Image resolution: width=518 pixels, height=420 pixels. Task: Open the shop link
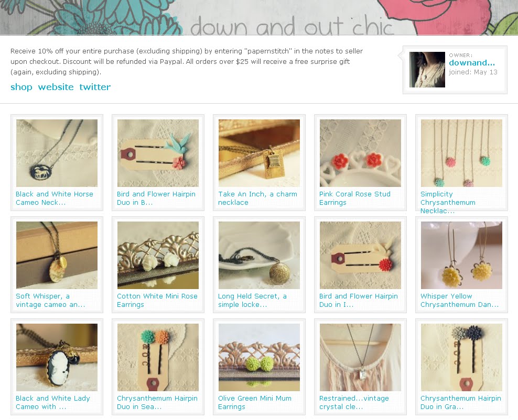[x=21, y=87]
